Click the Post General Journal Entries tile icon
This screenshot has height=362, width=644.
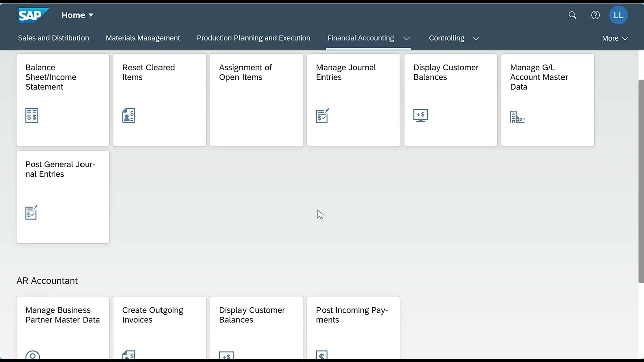pyautogui.click(x=32, y=212)
